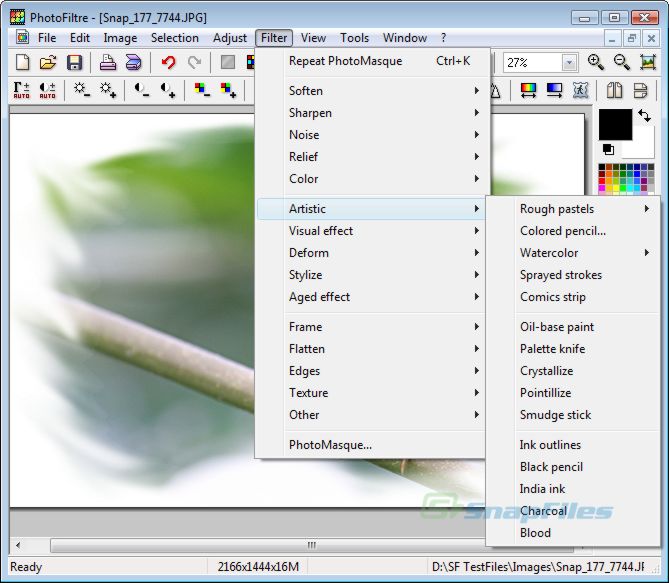Viewport: 669px width, 583px height.
Task: Click the scroll left arrow
Action: (18, 545)
